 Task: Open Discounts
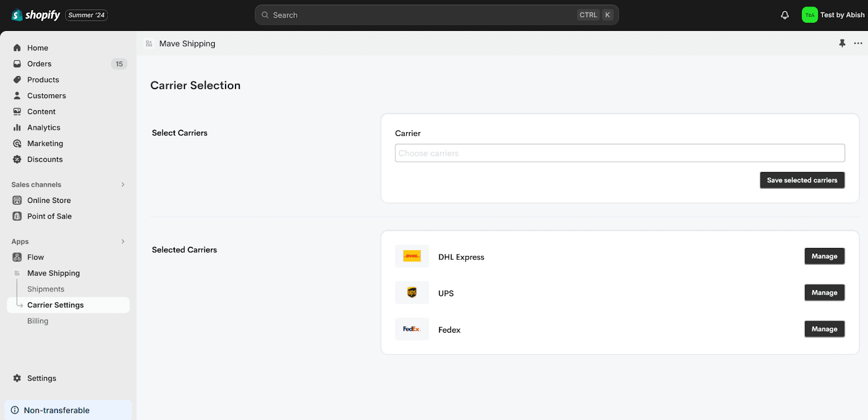point(45,160)
